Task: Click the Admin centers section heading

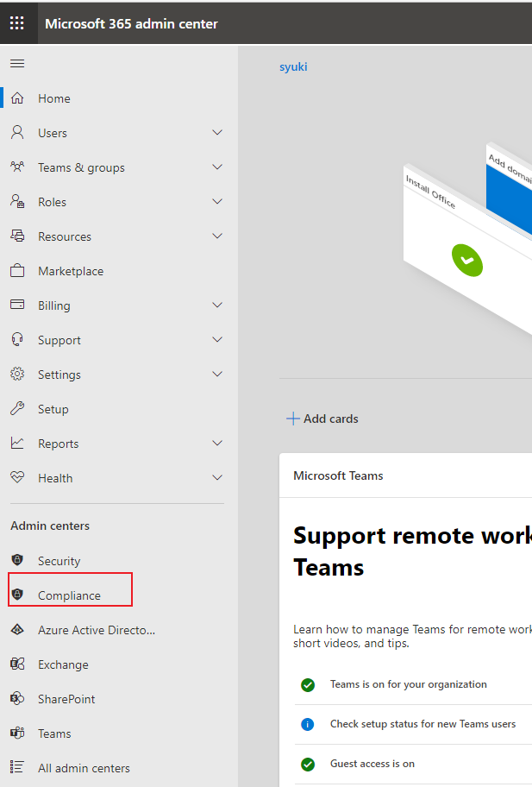Action: pyautogui.click(x=50, y=526)
